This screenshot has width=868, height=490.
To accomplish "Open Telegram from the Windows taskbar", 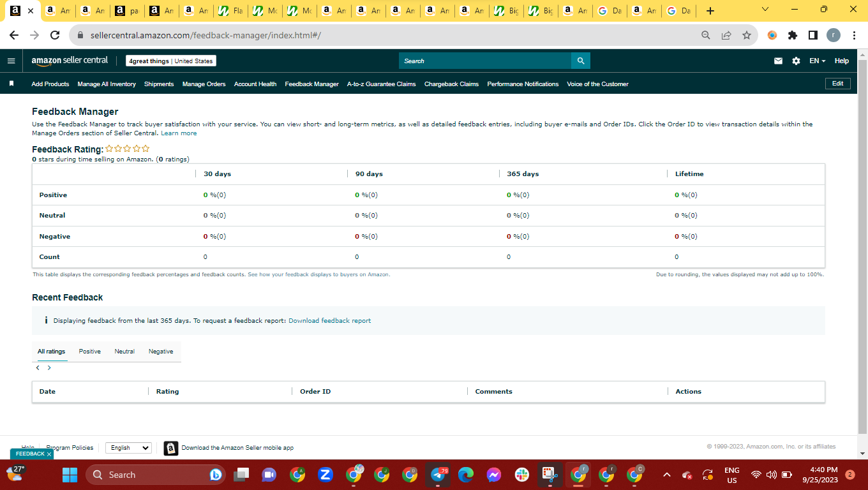I will coord(438,475).
